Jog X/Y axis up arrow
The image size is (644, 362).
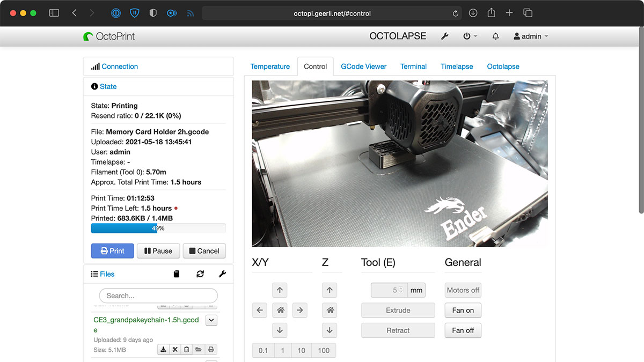[280, 290]
